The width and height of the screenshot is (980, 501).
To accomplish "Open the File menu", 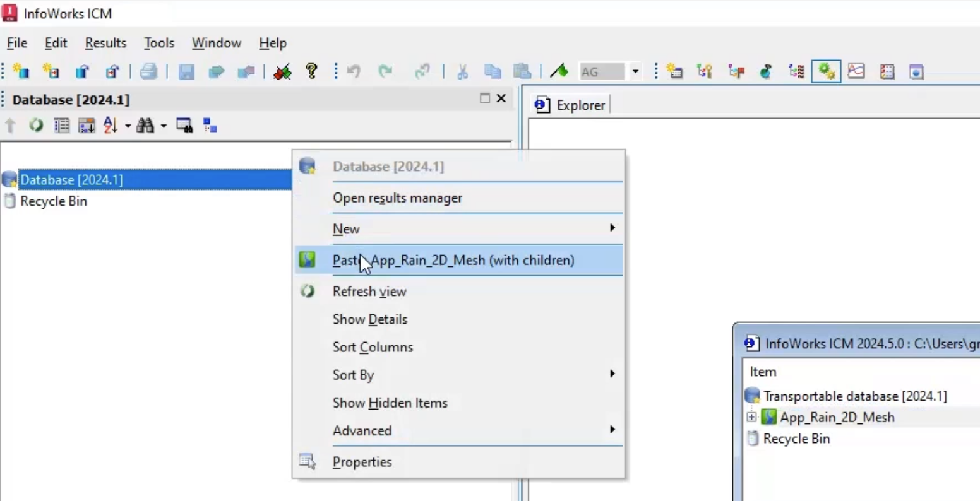I will 17,43.
